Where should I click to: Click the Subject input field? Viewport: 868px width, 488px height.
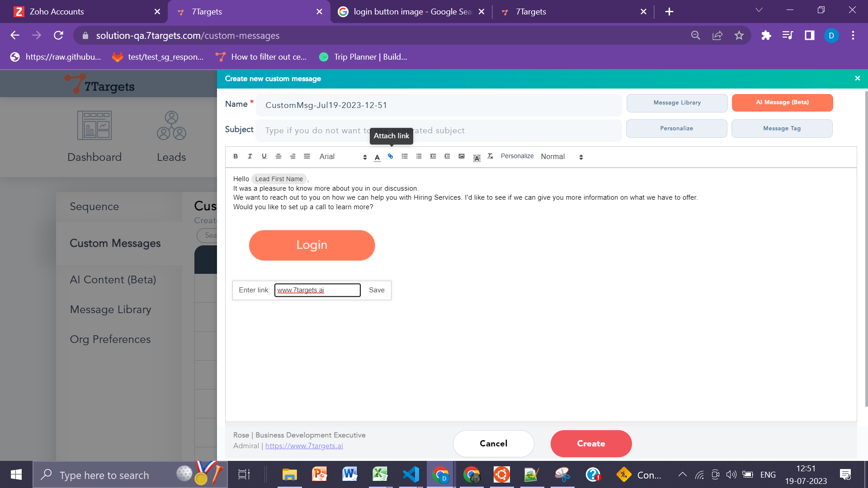439,131
